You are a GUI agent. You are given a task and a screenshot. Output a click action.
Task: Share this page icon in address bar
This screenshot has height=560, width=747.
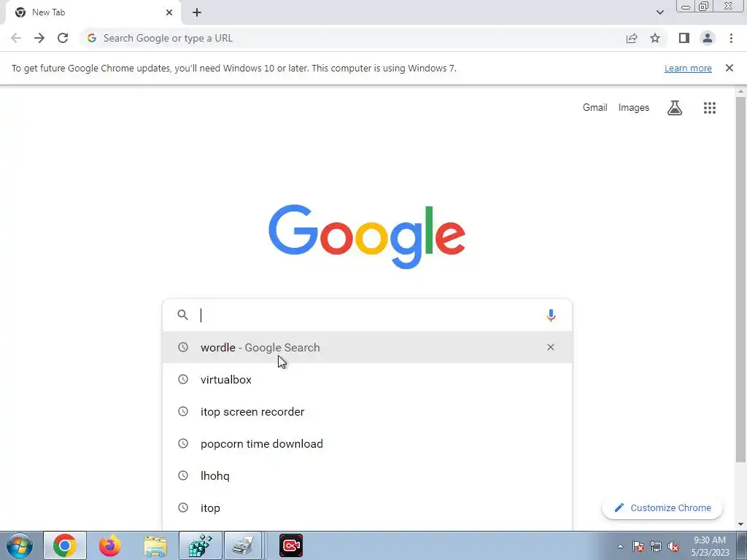(x=632, y=38)
